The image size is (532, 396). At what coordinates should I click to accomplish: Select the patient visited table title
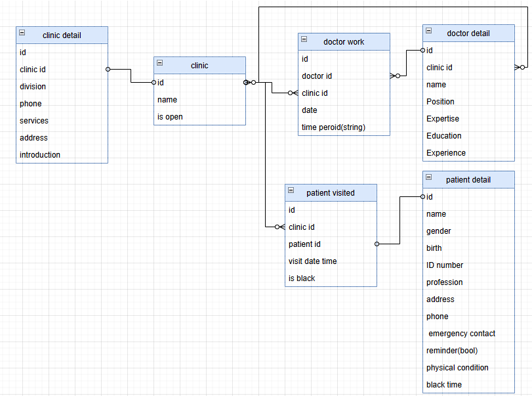(x=331, y=193)
